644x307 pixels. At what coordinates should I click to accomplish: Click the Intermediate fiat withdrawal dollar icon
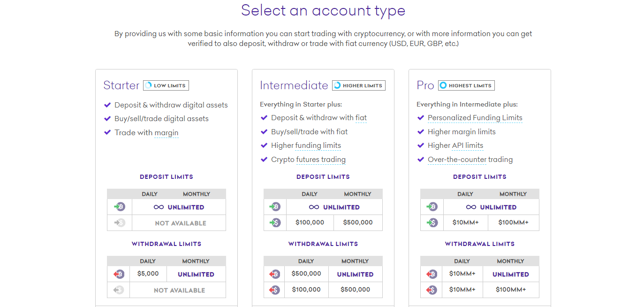click(275, 290)
